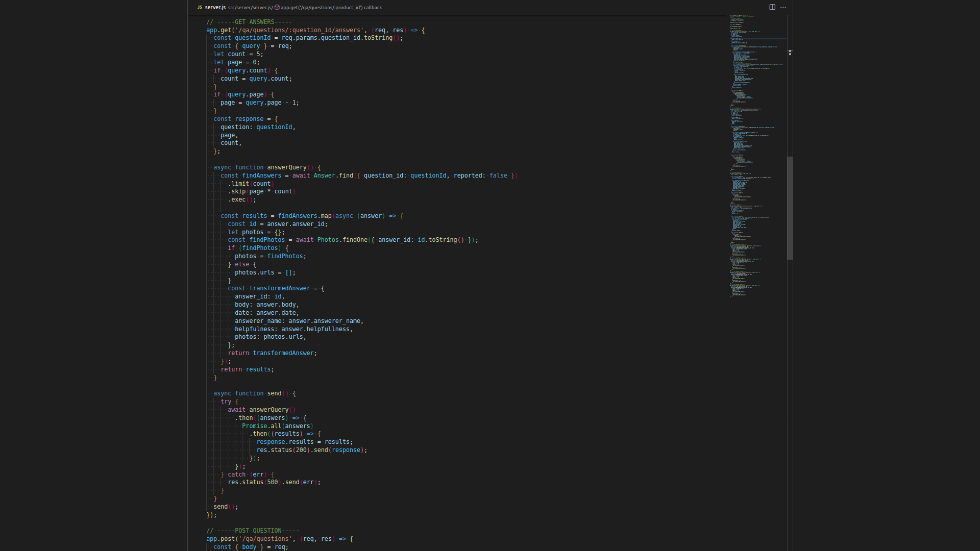
Task: Click 'async function send()' declaration
Action: [255, 393]
